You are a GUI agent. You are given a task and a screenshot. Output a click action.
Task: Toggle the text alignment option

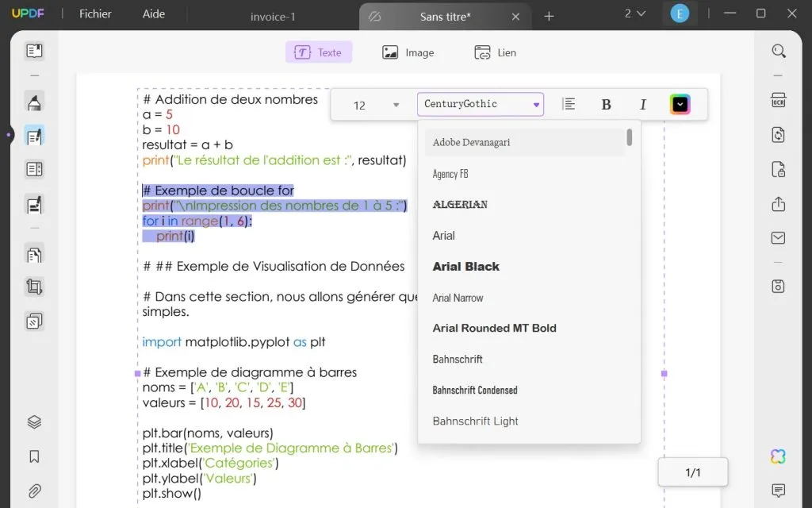tap(569, 104)
